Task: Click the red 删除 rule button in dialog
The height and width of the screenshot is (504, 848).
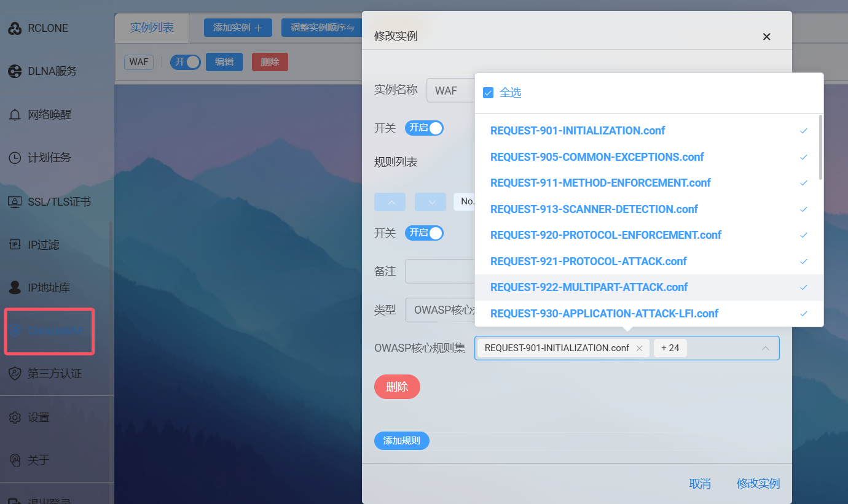Action: point(397,387)
